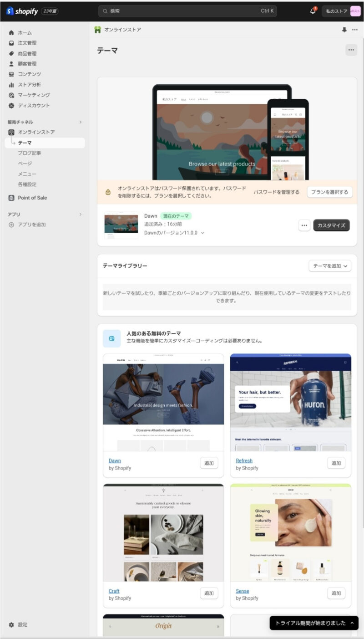Open the Craft theme name link
This screenshot has height=639, width=364.
(114, 591)
